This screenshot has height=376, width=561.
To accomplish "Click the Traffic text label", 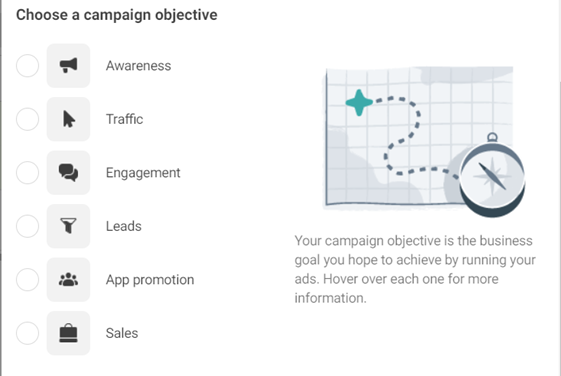I will [125, 119].
